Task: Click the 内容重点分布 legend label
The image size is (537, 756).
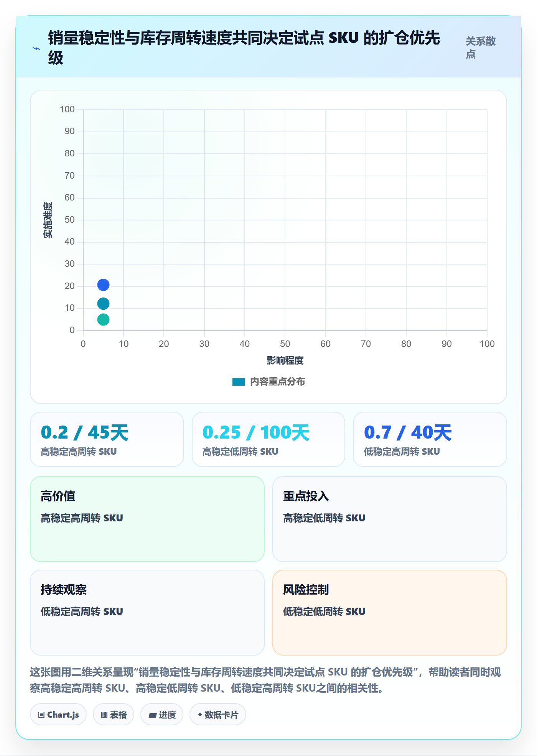Action: click(x=277, y=382)
